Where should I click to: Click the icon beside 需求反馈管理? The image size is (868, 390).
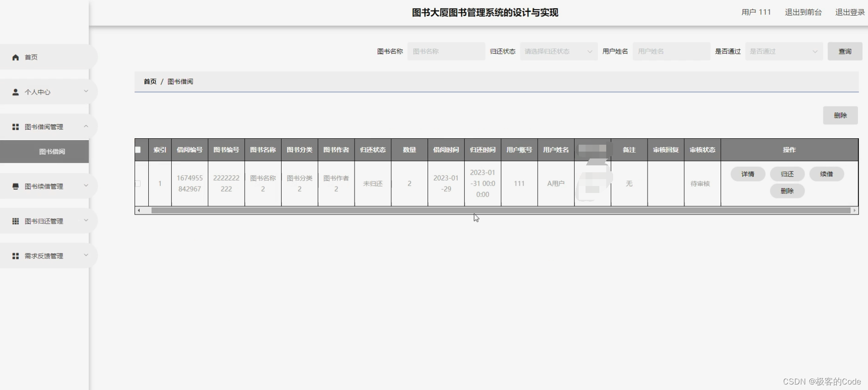pyautogui.click(x=16, y=256)
